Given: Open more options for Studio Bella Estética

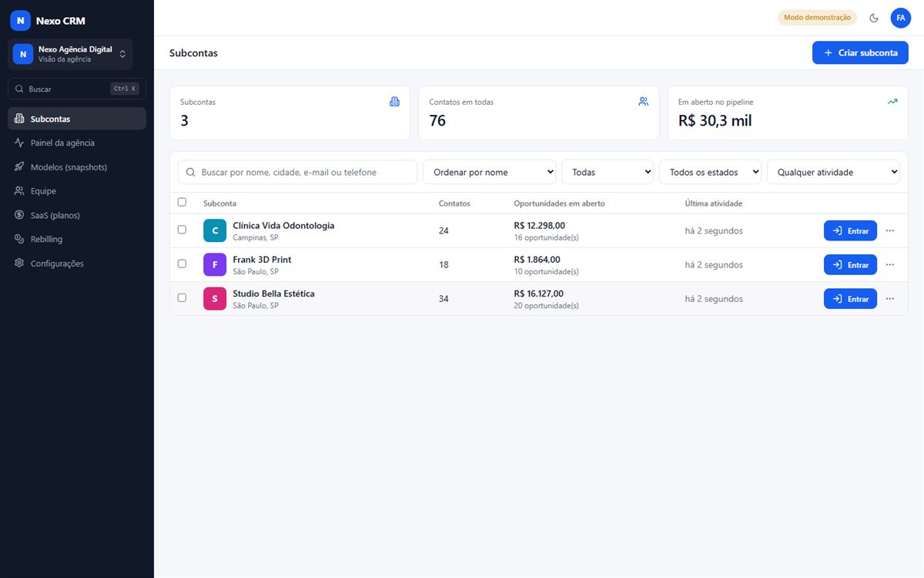Looking at the screenshot, I should [890, 298].
